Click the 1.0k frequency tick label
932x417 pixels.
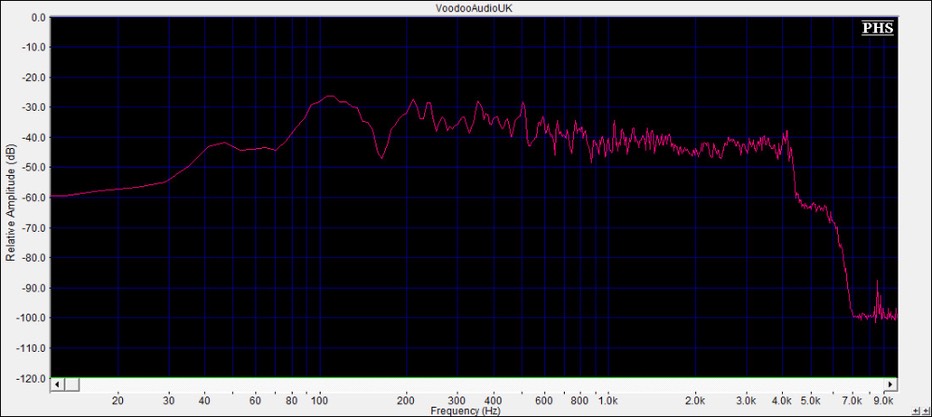(x=607, y=401)
